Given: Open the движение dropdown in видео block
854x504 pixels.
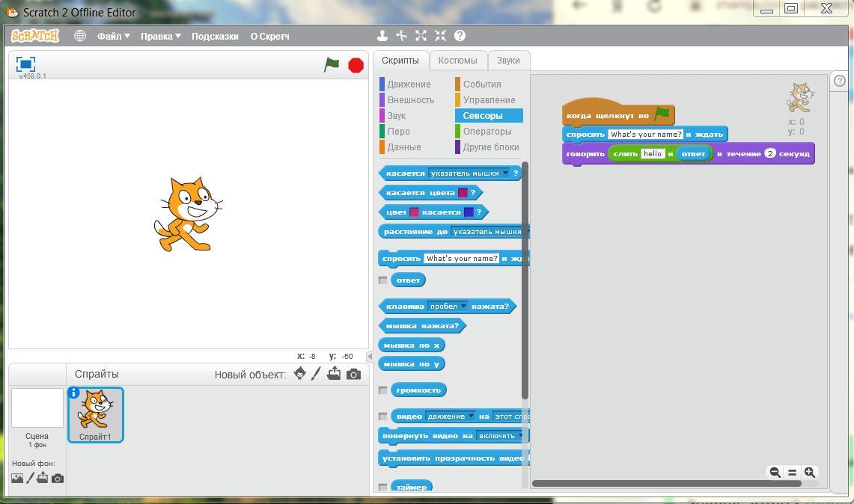Looking at the screenshot, I should point(450,417).
